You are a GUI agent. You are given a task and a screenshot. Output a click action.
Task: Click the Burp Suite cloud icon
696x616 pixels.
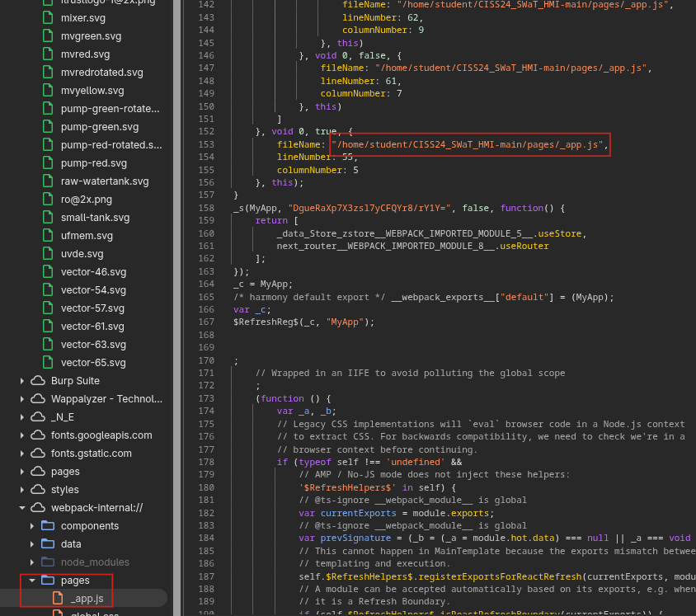click(38, 381)
